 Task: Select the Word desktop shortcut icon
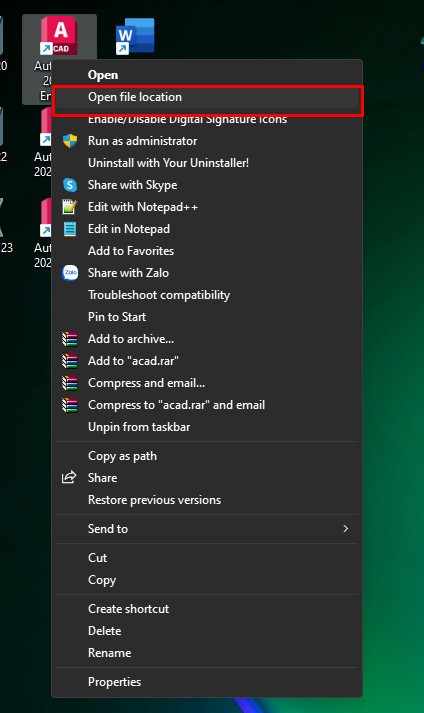pyautogui.click(x=135, y=36)
